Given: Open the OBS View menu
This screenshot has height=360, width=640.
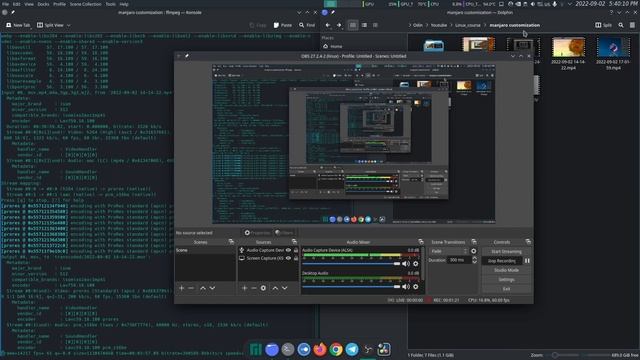Looking at the screenshot, I should point(29,4).
